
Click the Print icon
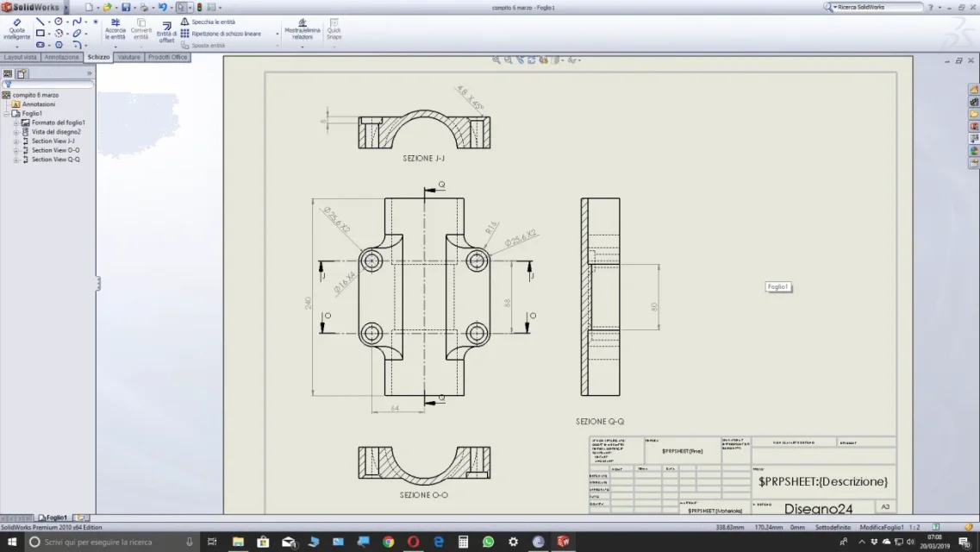(x=144, y=8)
